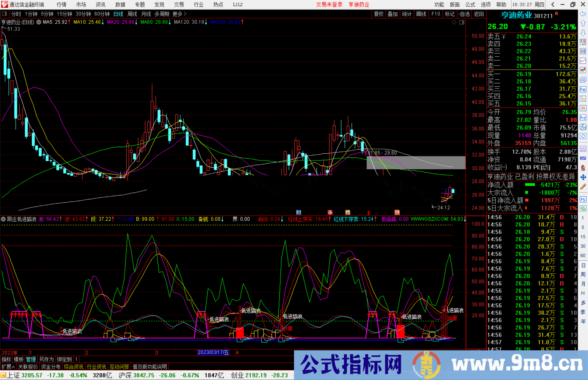Click the 互动问答 button at bottom
Viewport: 588px width, 380px height.
(119, 367)
